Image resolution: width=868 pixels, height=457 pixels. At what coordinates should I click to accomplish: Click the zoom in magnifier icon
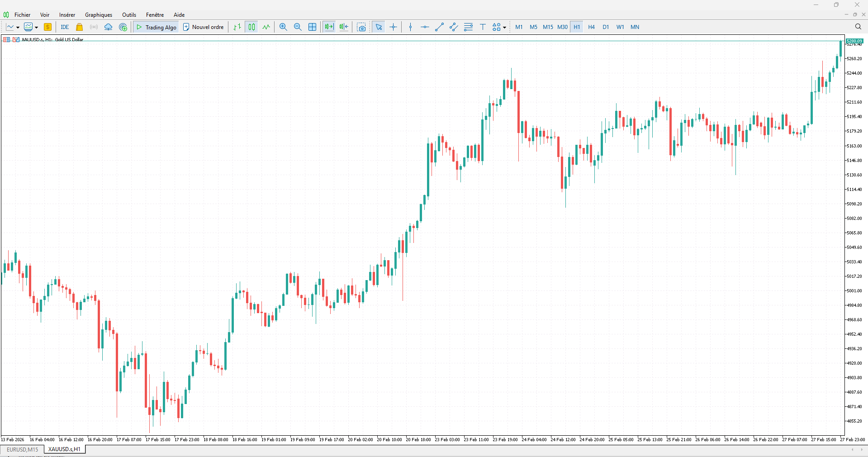click(283, 27)
